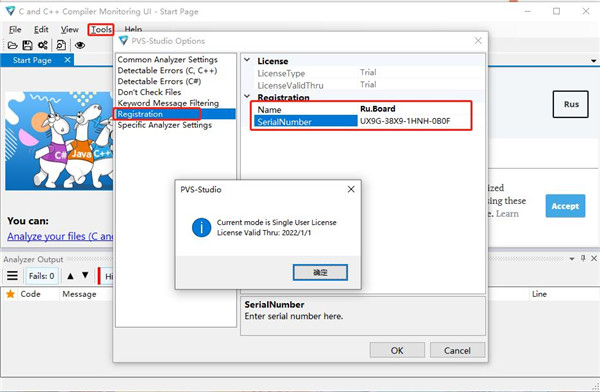Click Cancel in PVS-Studio Options
The height and width of the screenshot is (392, 600).
[x=457, y=350]
